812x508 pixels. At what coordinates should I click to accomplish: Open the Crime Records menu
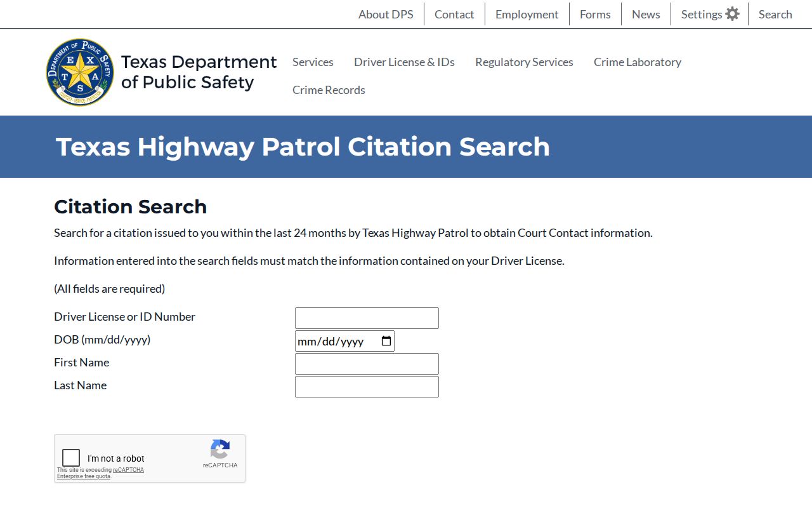329,90
